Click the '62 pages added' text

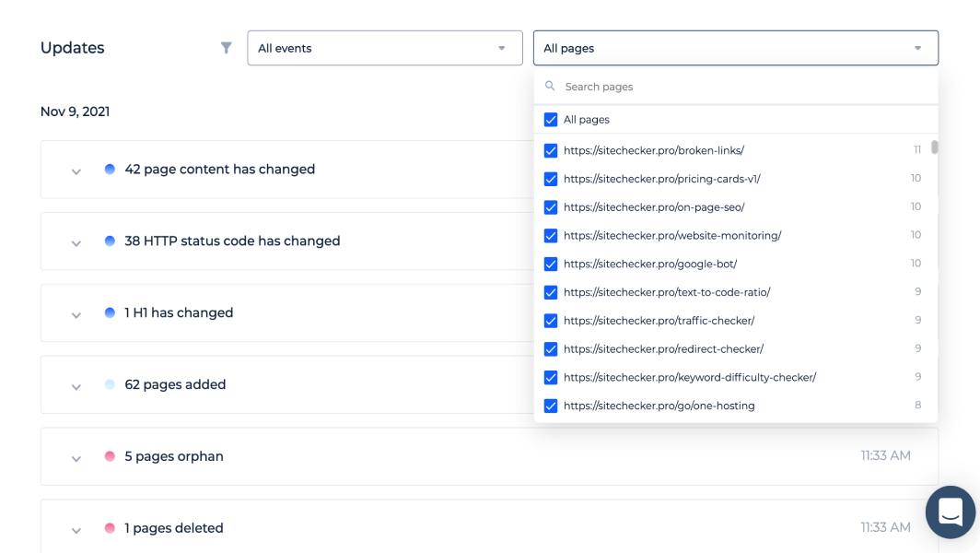point(175,384)
